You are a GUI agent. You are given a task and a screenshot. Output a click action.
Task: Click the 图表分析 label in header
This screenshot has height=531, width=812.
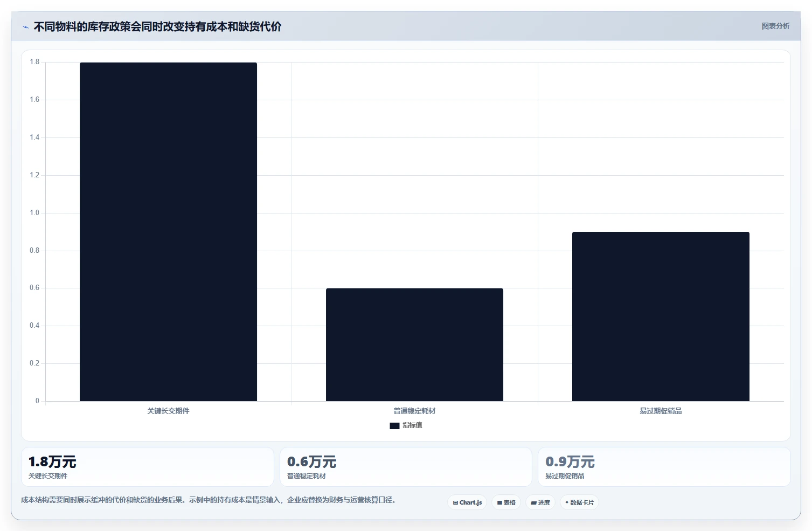click(775, 26)
